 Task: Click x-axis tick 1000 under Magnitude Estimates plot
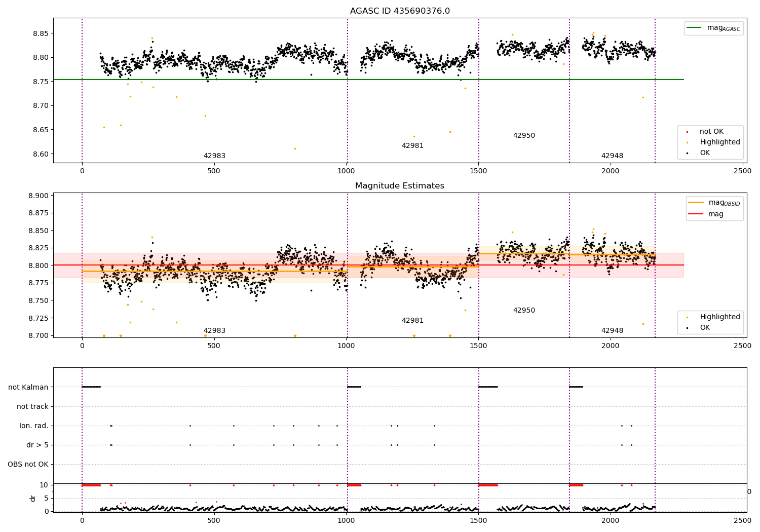point(346,346)
